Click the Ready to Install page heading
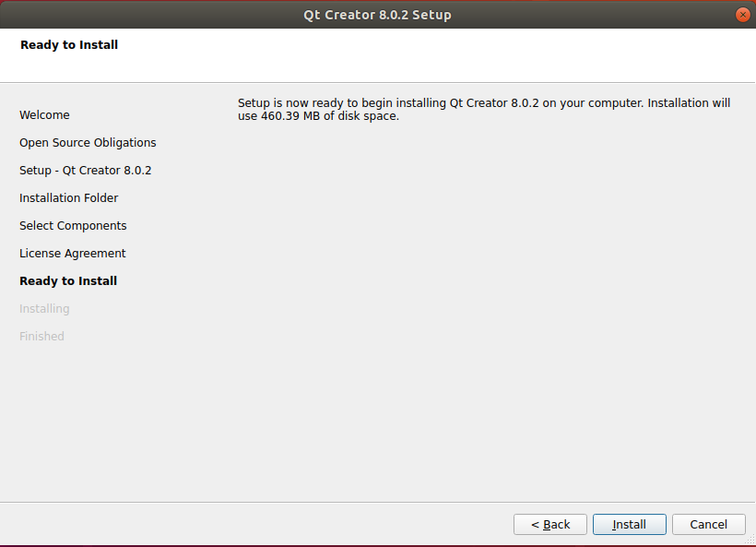 (x=69, y=44)
